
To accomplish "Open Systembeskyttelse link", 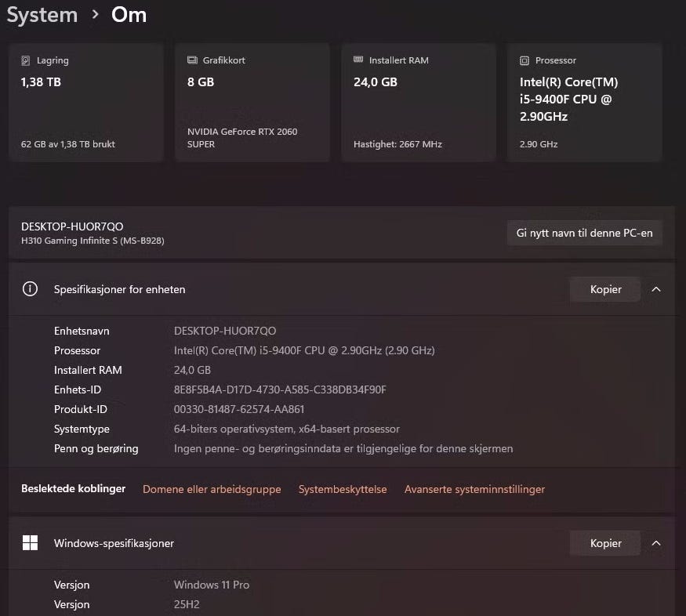I will point(343,489).
